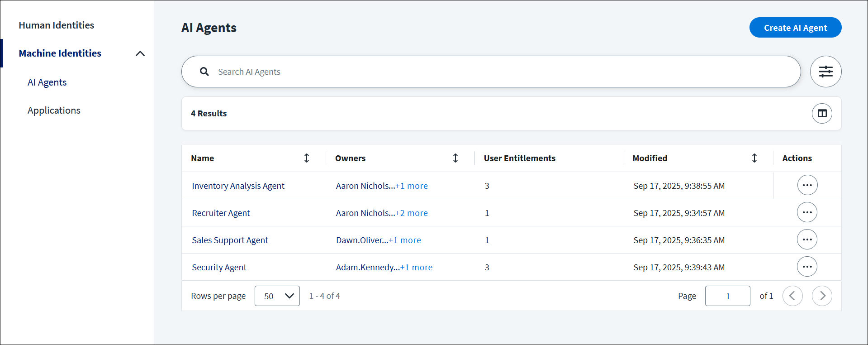Viewport: 868px width, 345px height.
Task: Go to the next page arrow
Action: [x=822, y=296]
